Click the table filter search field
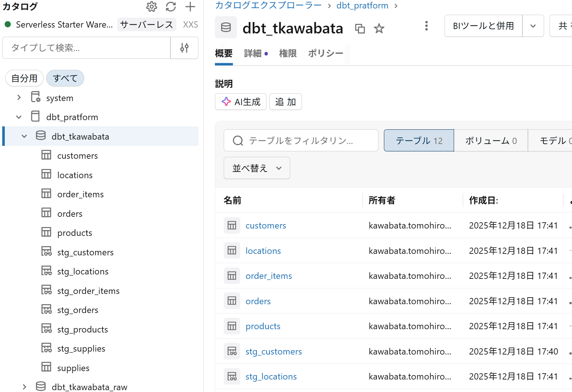This screenshot has width=572, height=392. [x=301, y=141]
